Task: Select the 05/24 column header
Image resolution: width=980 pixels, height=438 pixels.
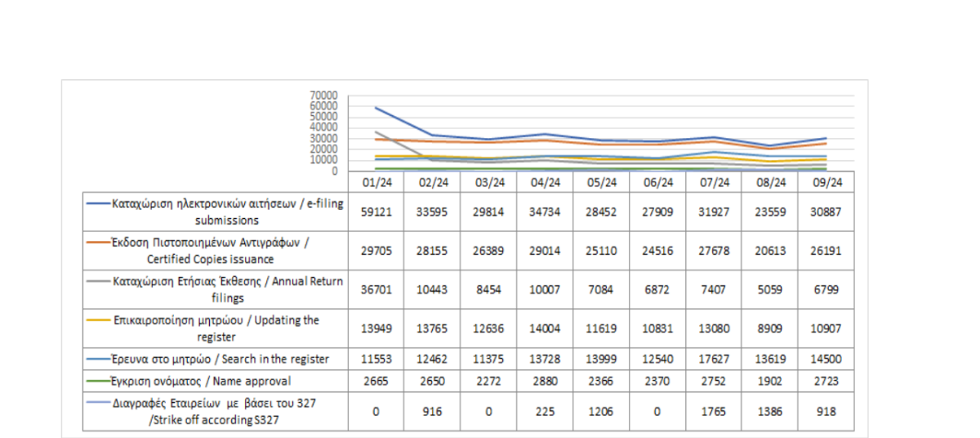Action: (x=601, y=182)
